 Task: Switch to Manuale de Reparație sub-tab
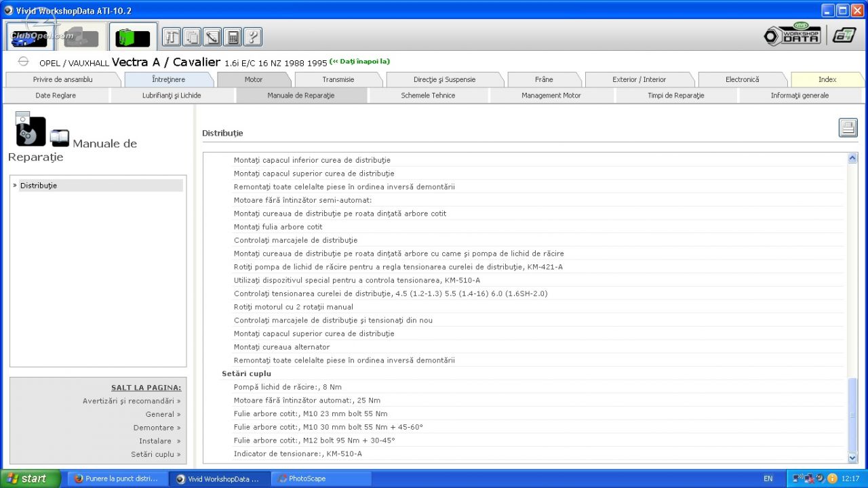301,96
